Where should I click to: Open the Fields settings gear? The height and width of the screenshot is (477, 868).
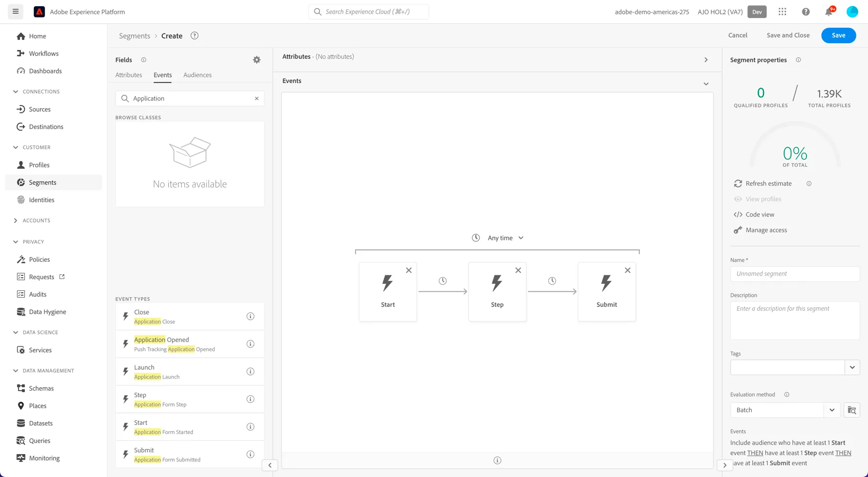pos(257,60)
